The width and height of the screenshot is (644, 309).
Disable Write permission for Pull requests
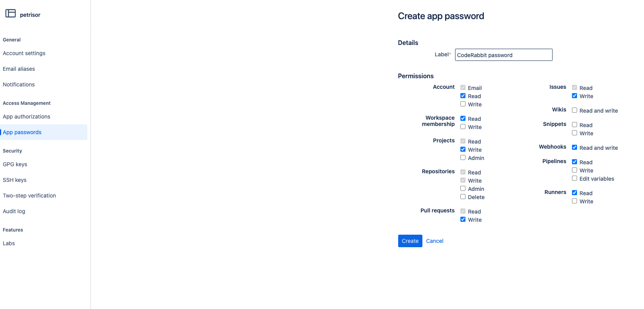463,219
